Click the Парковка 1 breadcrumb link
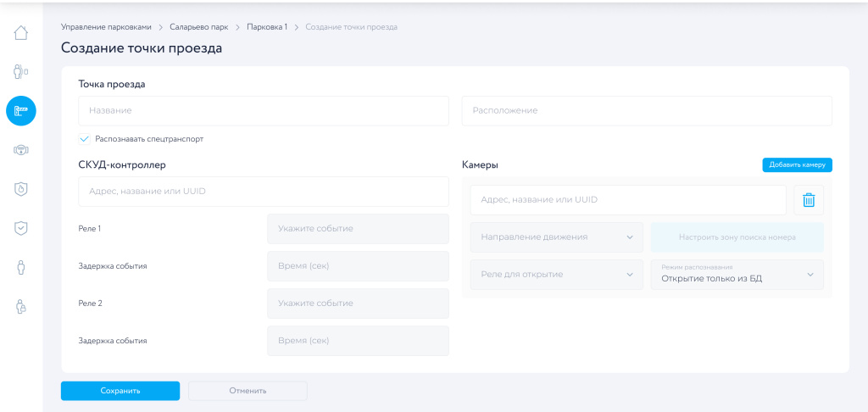Screen dimensions: 868x412 267,27
